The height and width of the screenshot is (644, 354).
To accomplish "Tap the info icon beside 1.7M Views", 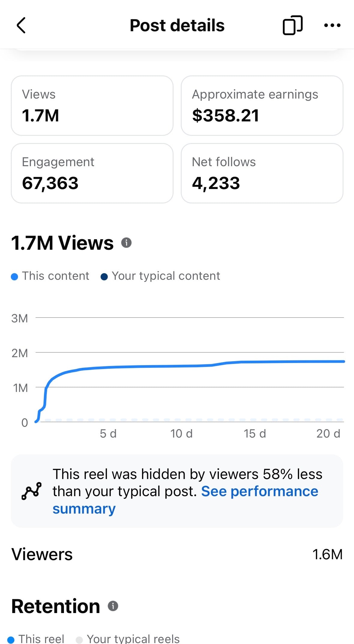I will (126, 243).
